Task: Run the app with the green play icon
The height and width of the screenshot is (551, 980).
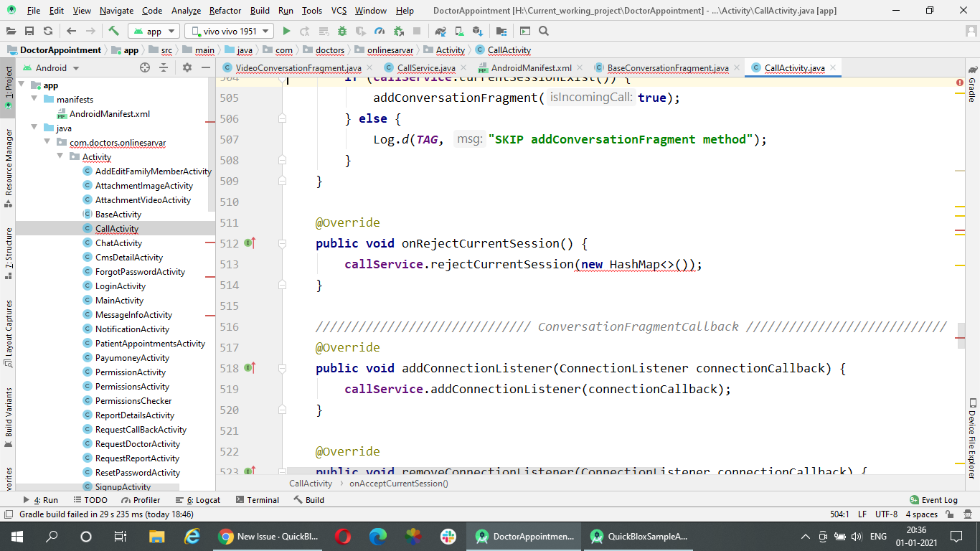Action: (x=286, y=31)
